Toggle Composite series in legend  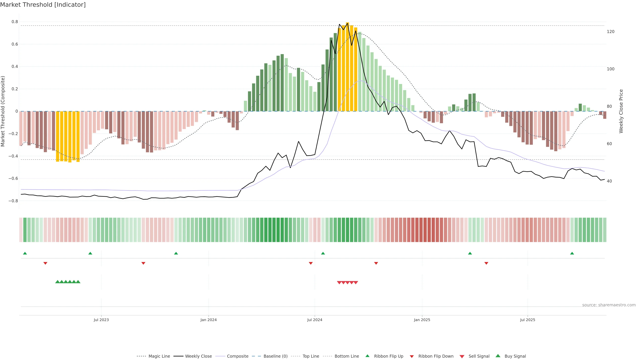pyautogui.click(x=237, y=356)
